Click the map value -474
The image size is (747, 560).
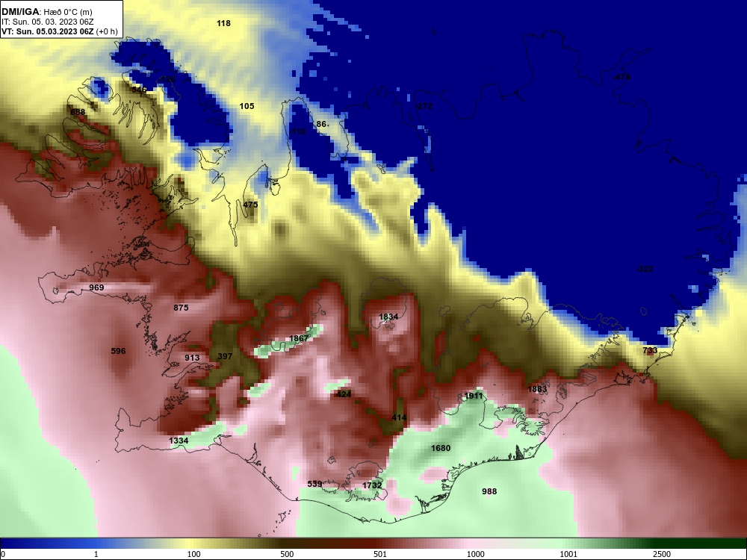622,77
